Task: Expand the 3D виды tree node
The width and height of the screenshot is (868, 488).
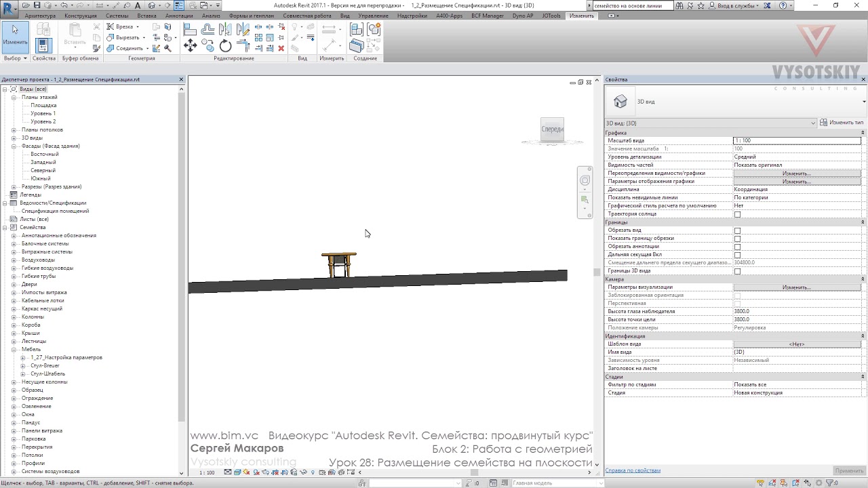Action: coord(14,138)
